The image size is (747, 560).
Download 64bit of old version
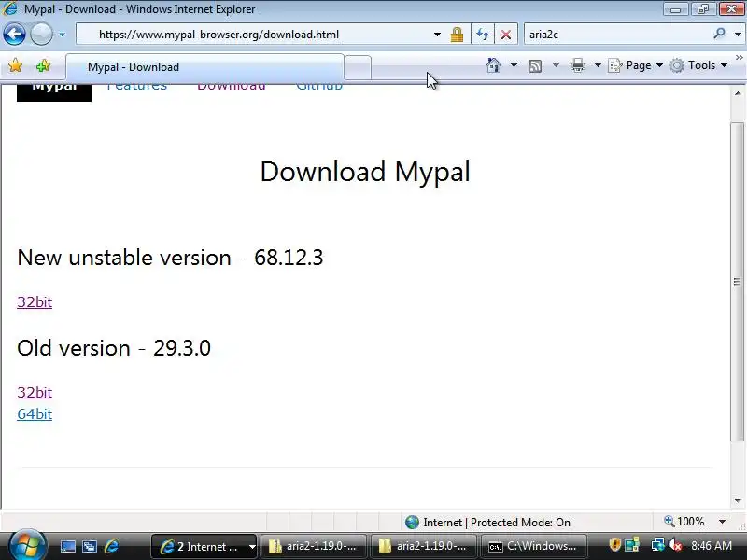click(35, 413)
